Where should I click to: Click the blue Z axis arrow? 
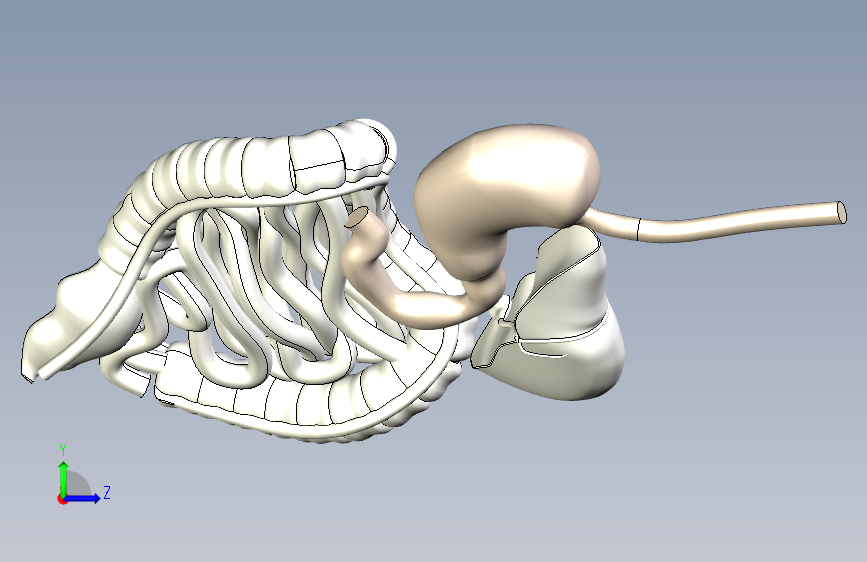pos(83,498)
